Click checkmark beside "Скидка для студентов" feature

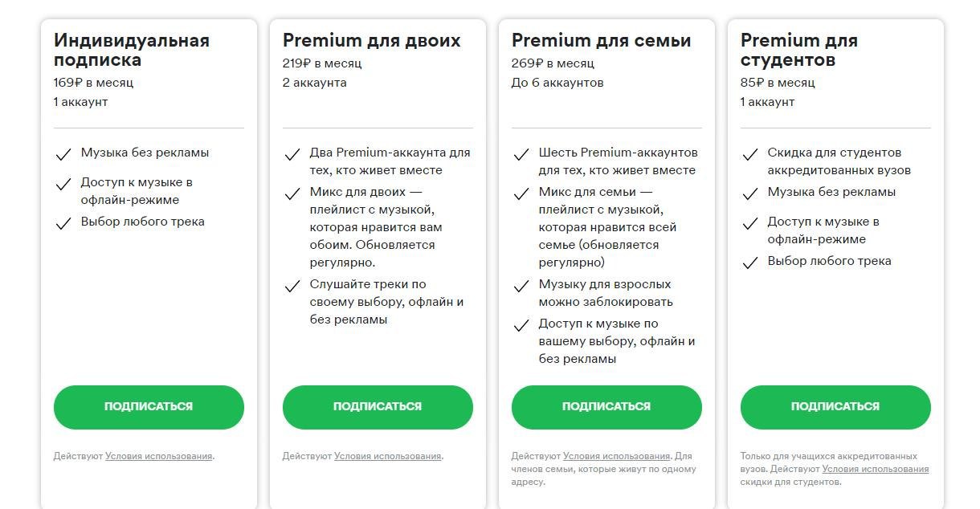(x=750, y=154)
